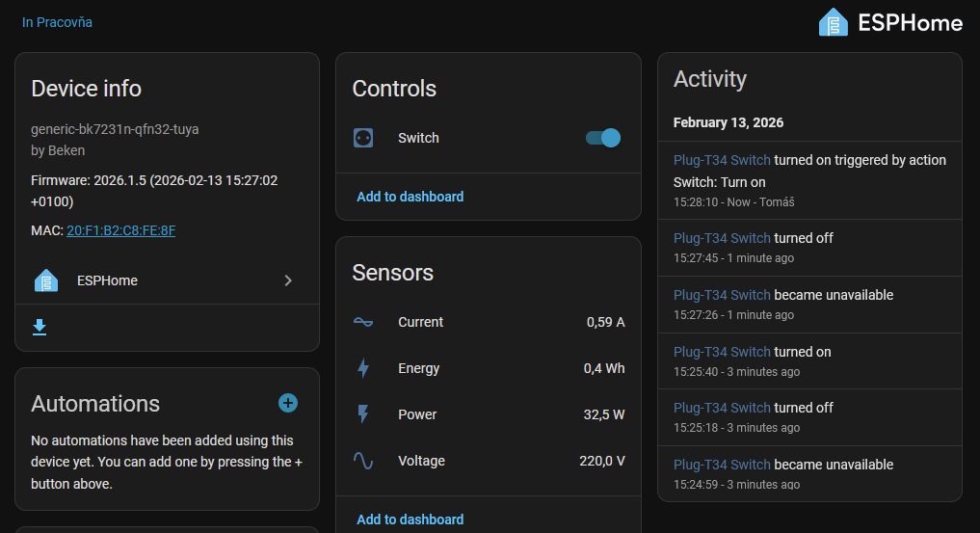Click the Switch label in Controls

[x=419, y=138]
